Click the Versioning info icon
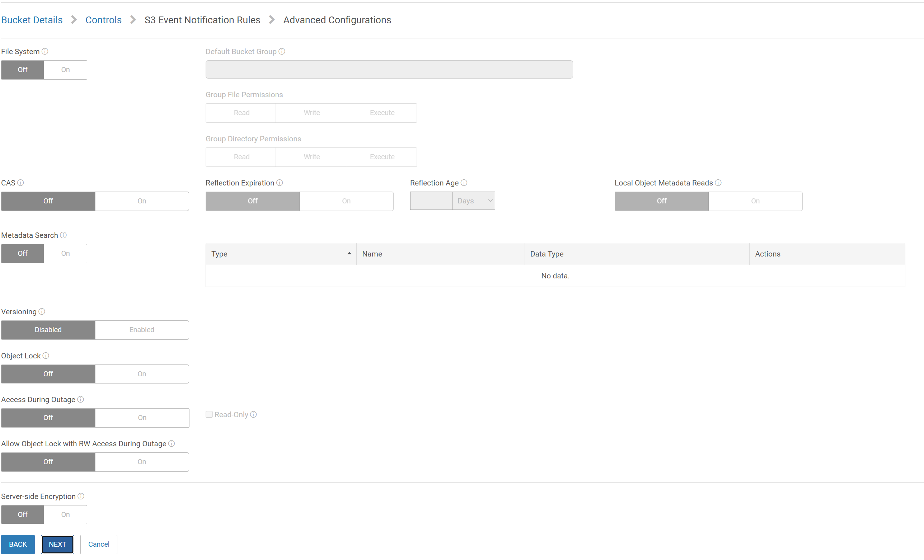Image resolution: width=924 pixels, height=560 pixels. click(x=41, y=311)
